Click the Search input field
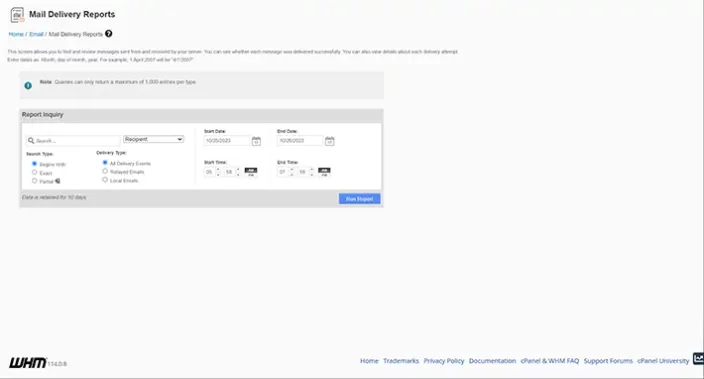This screenshot has width=704, height=379. (73, 141)
